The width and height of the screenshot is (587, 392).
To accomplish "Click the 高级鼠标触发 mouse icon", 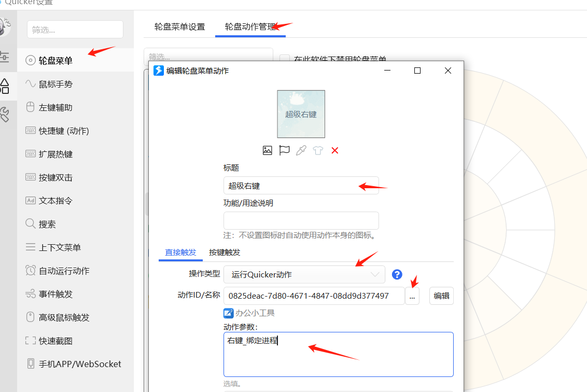I will (x=30, y=317).
